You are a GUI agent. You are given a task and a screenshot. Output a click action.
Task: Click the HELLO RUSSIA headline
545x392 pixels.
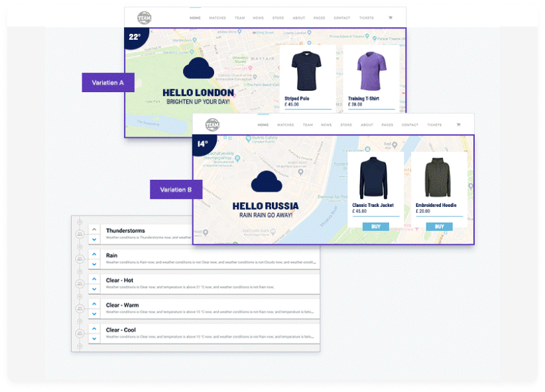[x=266, y=206]
